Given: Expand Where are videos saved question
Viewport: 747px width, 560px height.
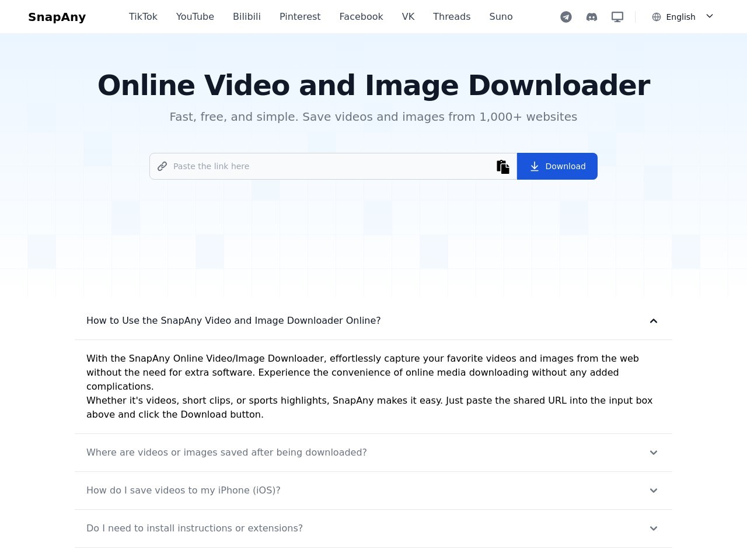Looking at the screenshot, I should coord(373,453).
